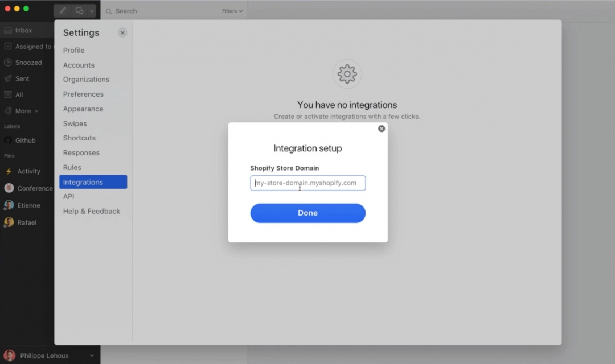Open the search Filters dropdown
The height and width of the screenshot is (364, 615).
coord(232,11)
